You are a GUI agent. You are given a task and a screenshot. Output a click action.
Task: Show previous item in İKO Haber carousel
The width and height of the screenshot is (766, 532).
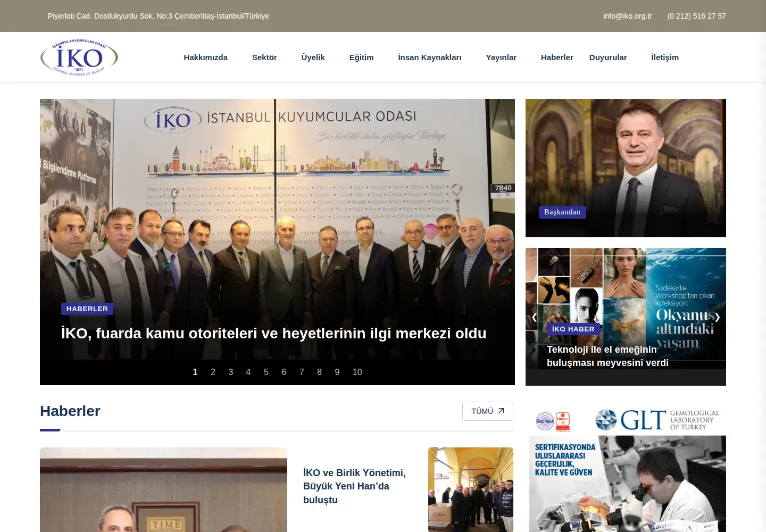pyautogui.click(x=535, y=317)
